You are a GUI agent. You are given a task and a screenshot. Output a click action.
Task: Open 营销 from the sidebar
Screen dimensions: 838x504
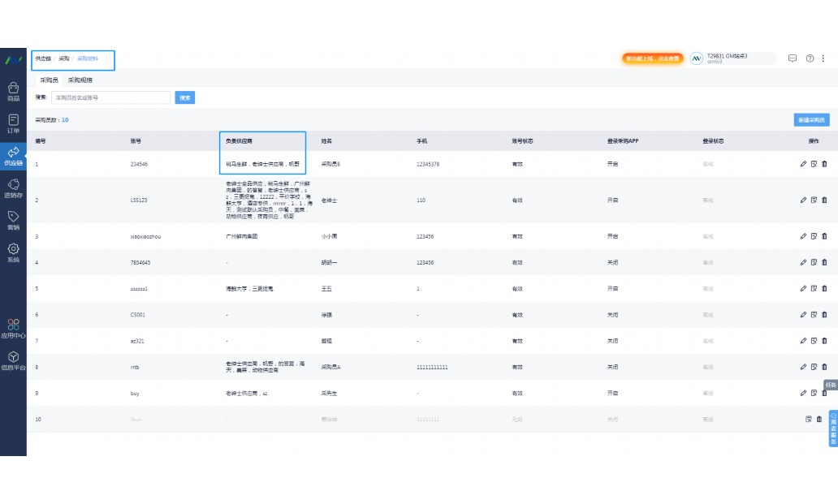point(13,221)
